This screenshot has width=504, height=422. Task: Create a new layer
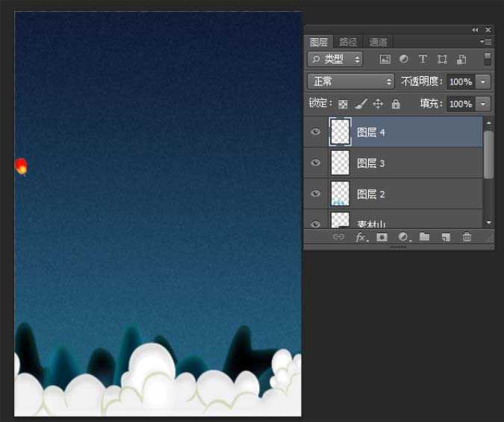[446, 237]
